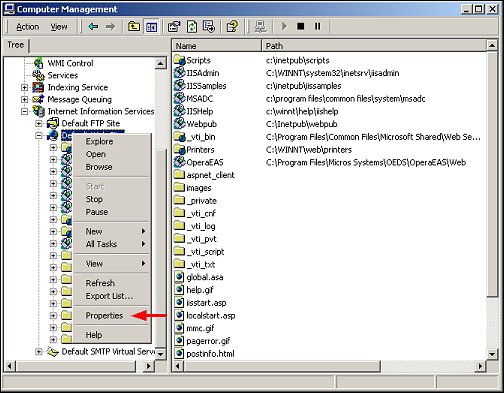Click the Properties toolbar icon
Image resolution: width=504 pixels, height=393 pixels.
coord(174,27)
